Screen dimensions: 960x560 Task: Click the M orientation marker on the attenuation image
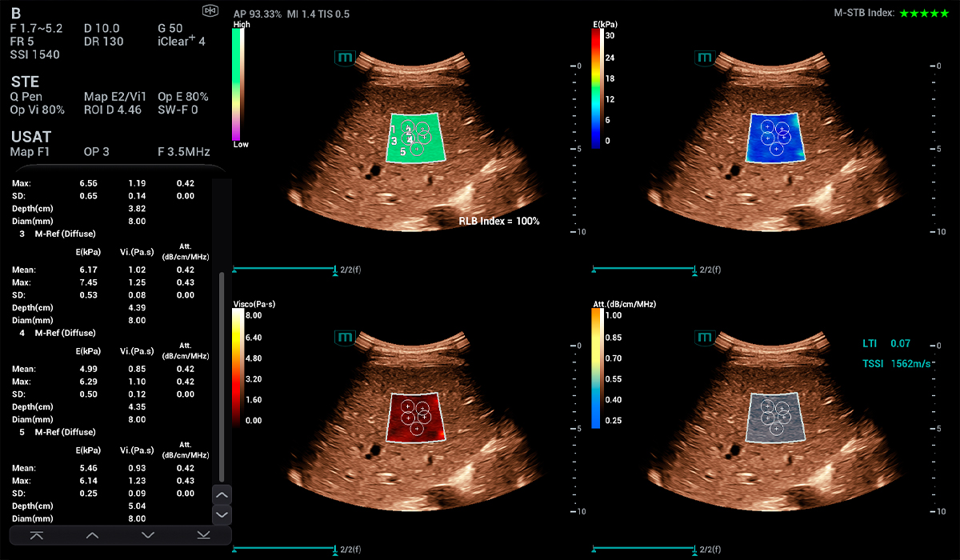pyautogui.click(x=705, y=338)
